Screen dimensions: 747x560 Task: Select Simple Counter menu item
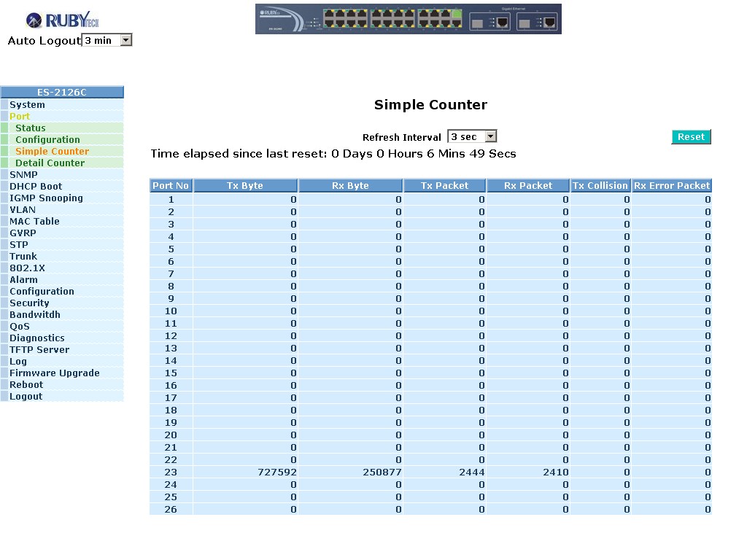(53, 152)
